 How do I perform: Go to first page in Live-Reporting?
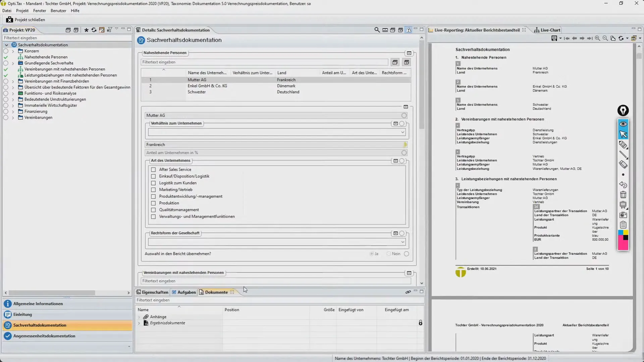point(567,38)
